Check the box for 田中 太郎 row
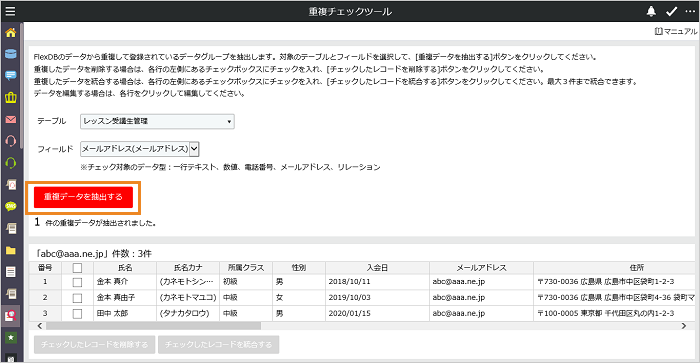700x363 pixels. [x=77, y=313]
